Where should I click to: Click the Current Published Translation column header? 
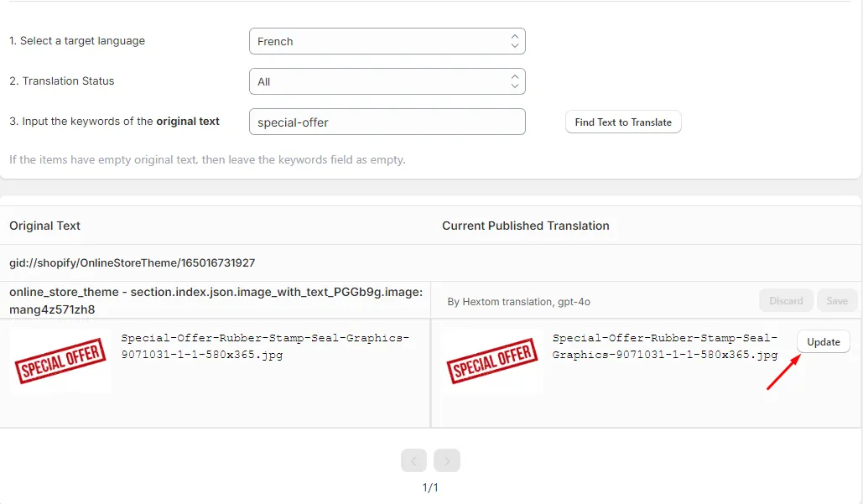(x=526, y=226)
